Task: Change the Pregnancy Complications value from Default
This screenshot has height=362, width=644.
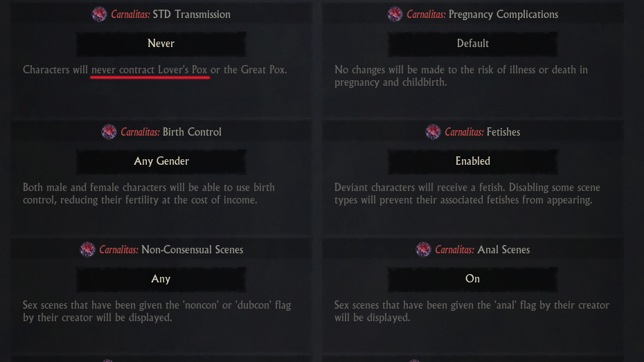Action: (x=472, y=44)
